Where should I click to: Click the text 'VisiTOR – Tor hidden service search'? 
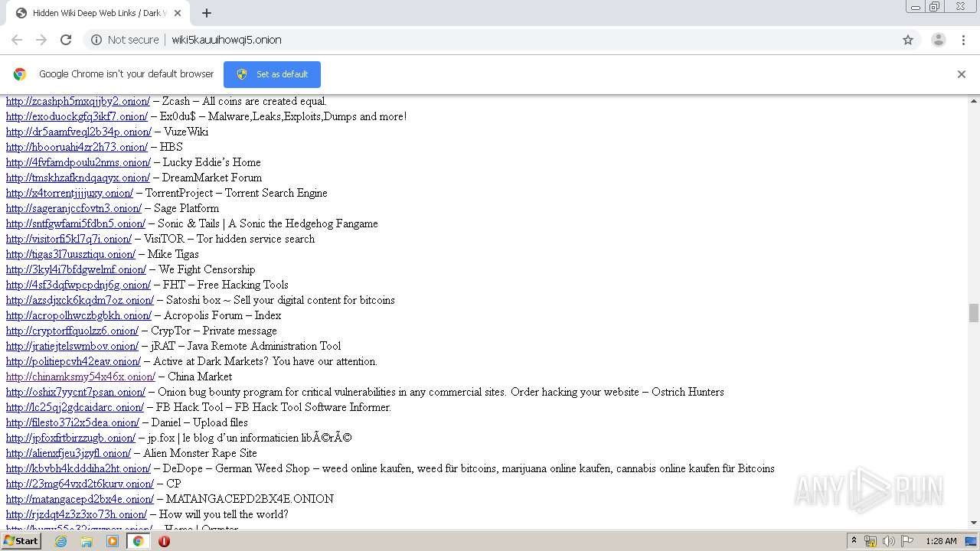[x=230, y=239]
